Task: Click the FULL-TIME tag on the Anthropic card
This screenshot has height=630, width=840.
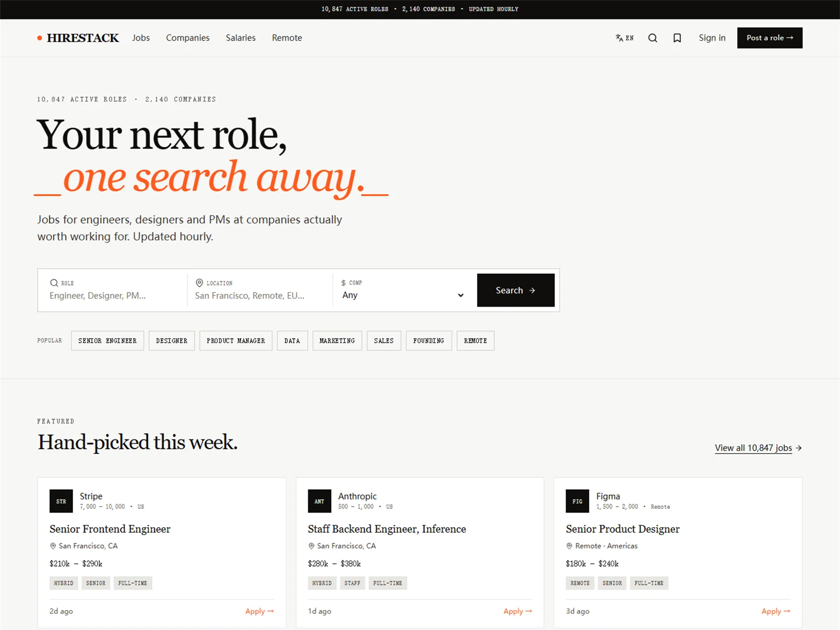Action: coord(387,583)
